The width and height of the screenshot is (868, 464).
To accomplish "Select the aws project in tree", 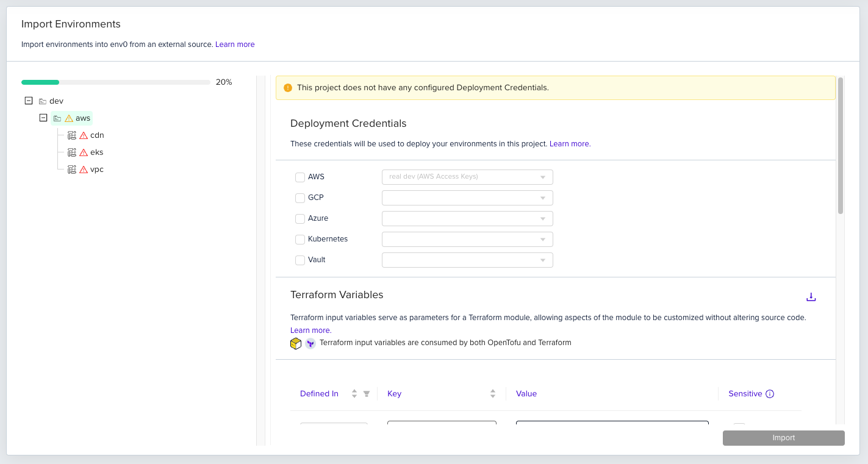I will pyautogui.click(x=83, y=118).
